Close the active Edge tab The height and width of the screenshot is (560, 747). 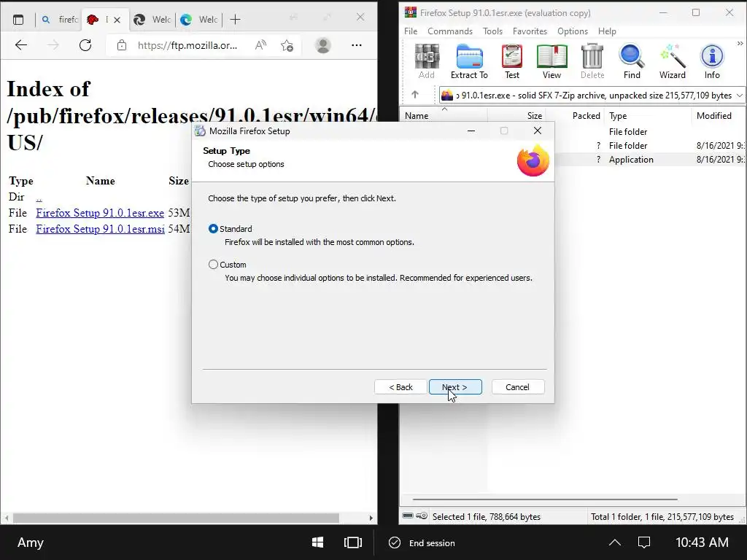tap(117, 20)
